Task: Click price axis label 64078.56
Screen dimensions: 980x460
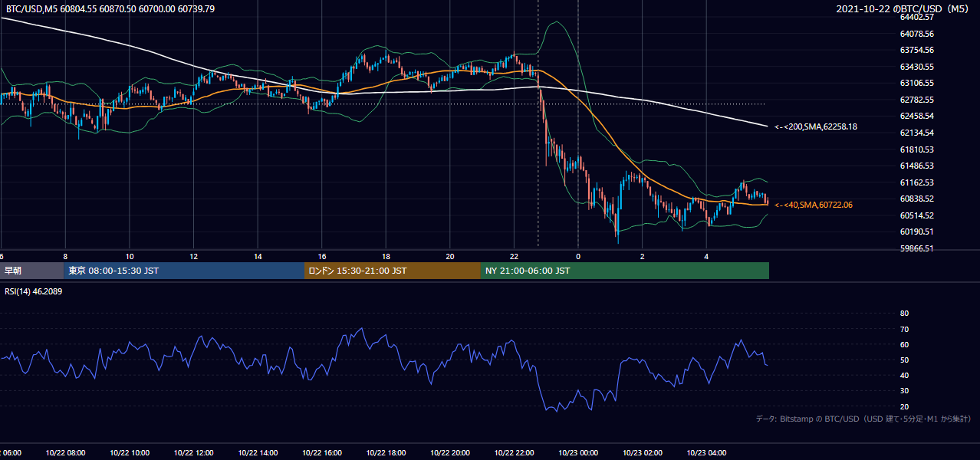Action: click(x=916, y=34)
